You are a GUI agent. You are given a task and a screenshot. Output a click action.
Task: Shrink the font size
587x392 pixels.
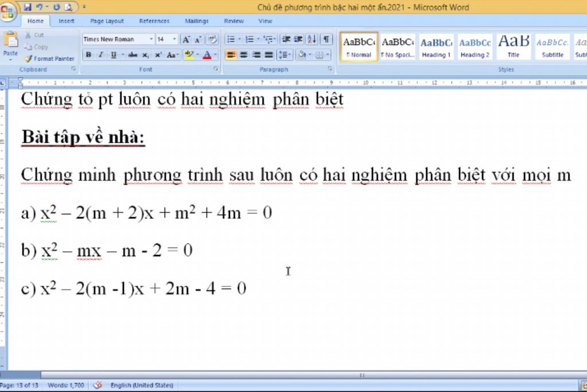pyautogui.click(x=198, y=40)
